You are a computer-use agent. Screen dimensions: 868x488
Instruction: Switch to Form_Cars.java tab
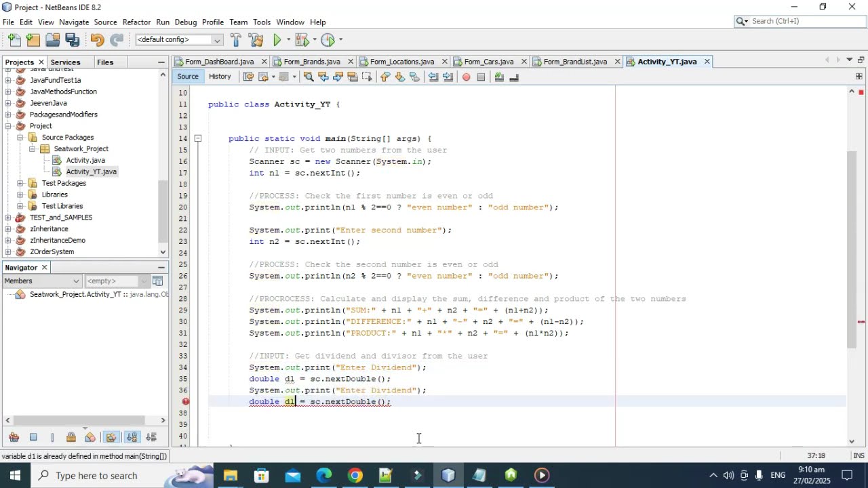point(488,62)
